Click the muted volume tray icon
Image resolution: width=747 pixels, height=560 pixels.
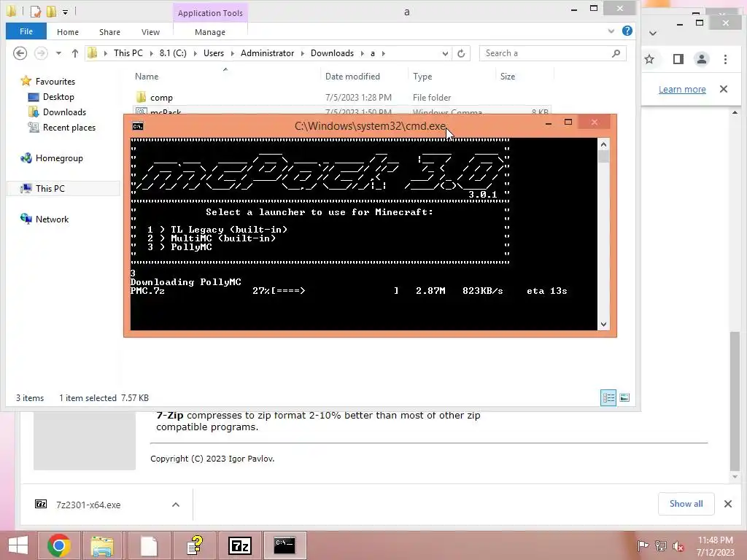tap(678, 545)
